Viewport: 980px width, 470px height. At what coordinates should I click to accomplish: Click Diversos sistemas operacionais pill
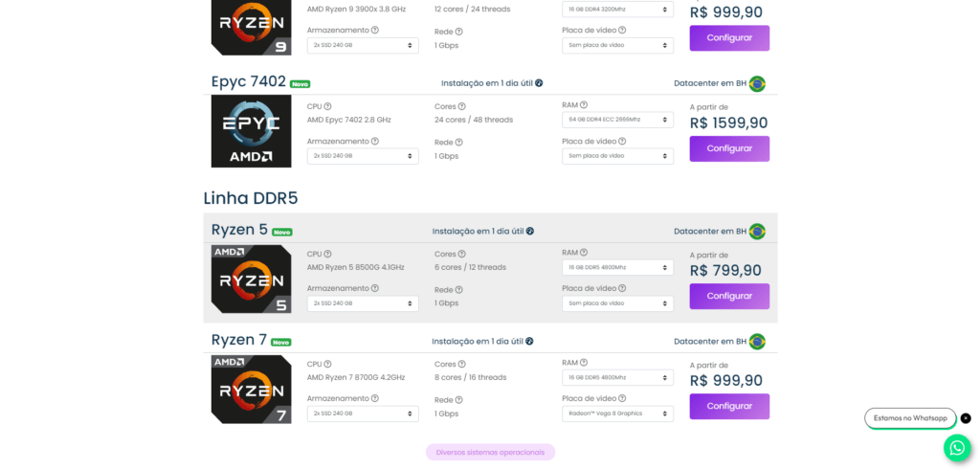tap(490, 452)
